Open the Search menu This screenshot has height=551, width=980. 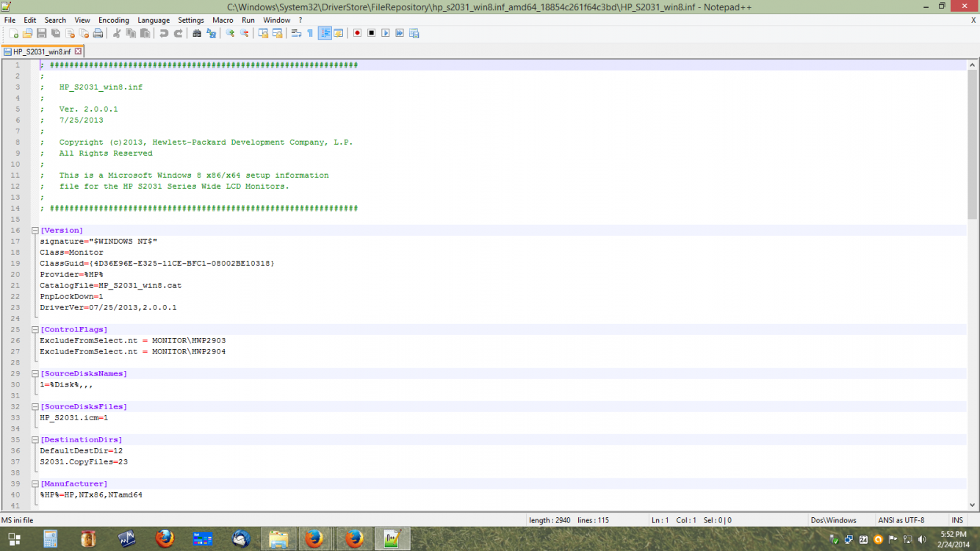click(x=55, y=20)
